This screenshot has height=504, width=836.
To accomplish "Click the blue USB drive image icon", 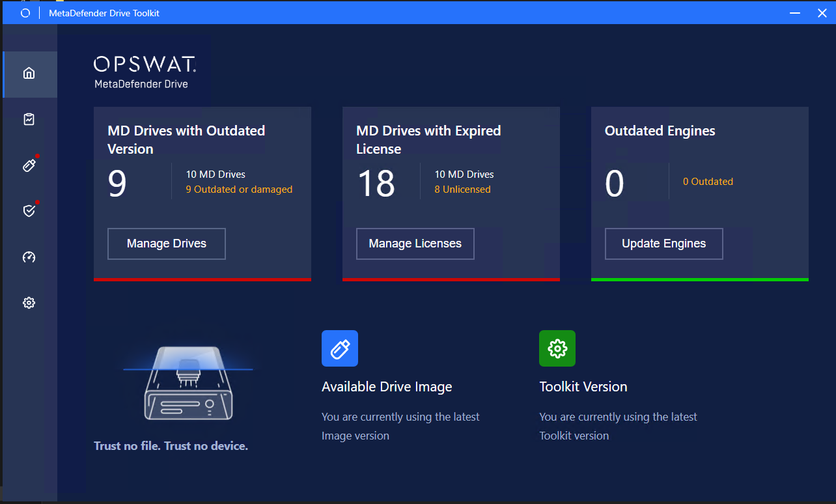I will [x=340, y=348].
